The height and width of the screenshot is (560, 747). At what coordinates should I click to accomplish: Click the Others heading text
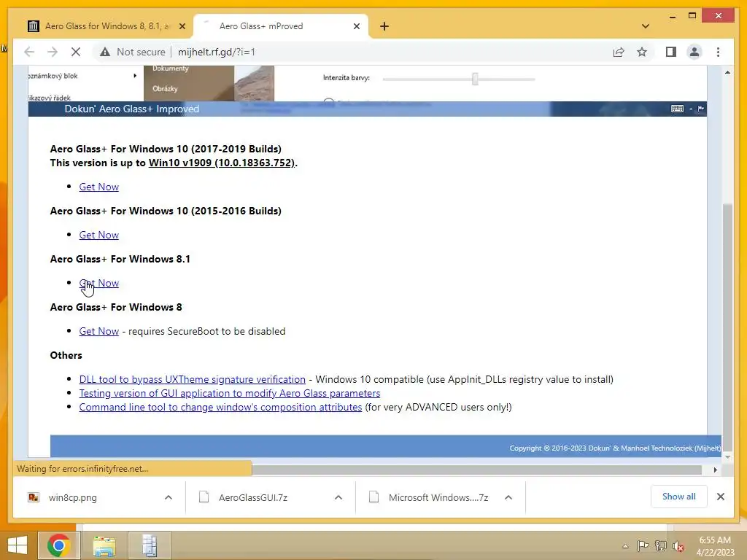(x=66, y=355)
